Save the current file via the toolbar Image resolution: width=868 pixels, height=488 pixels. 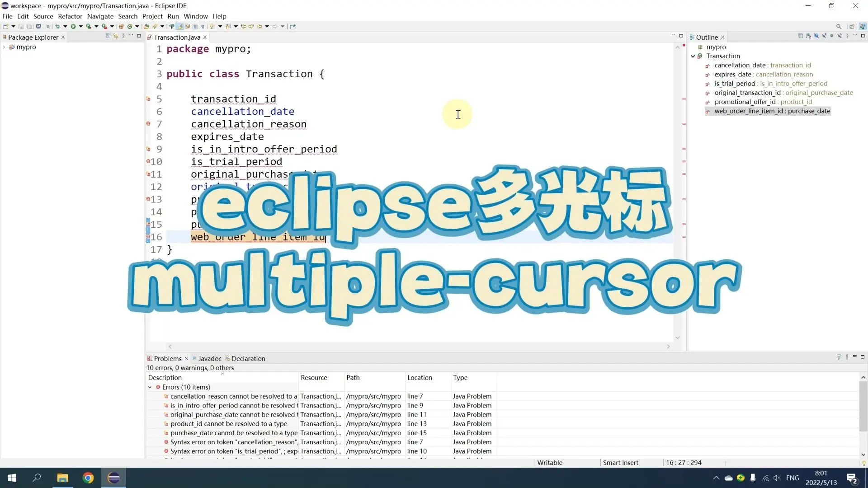(21, 26)
